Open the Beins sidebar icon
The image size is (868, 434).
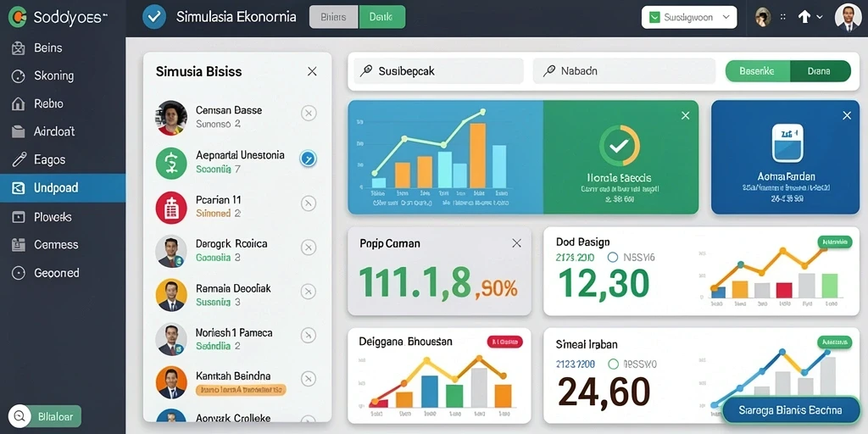coord(19,48)
